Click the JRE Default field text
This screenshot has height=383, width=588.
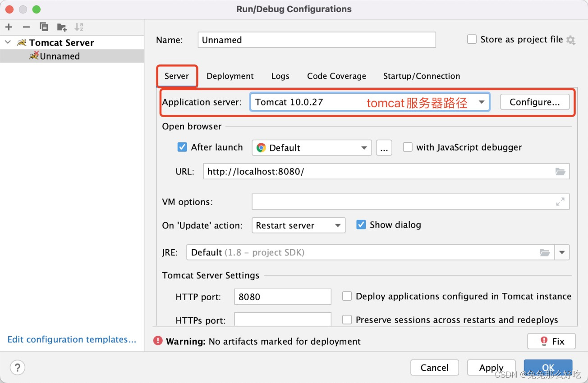coord(248,252)
